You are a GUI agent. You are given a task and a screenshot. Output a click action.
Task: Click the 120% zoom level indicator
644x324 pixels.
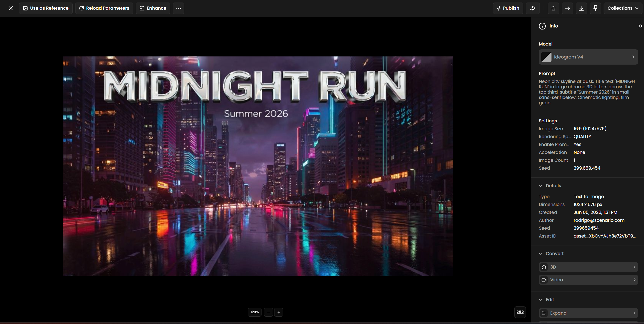255,312
